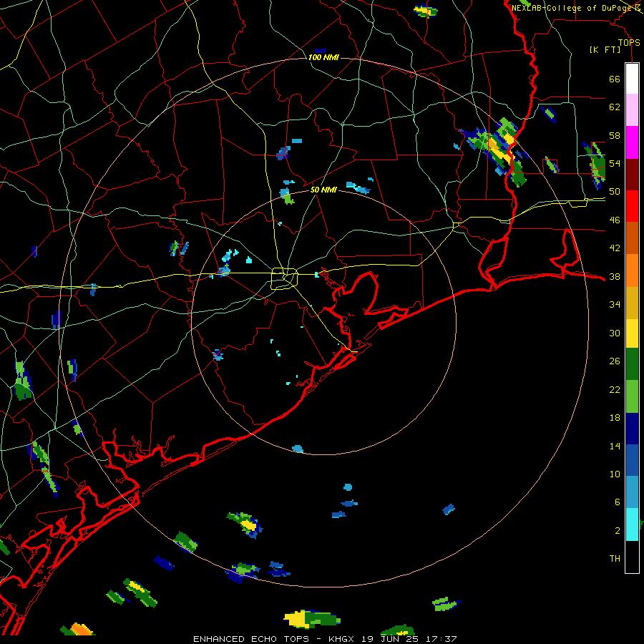Click the 17:37 timestamp
This screenshot has height=644, width=644.
pos(441,639)
